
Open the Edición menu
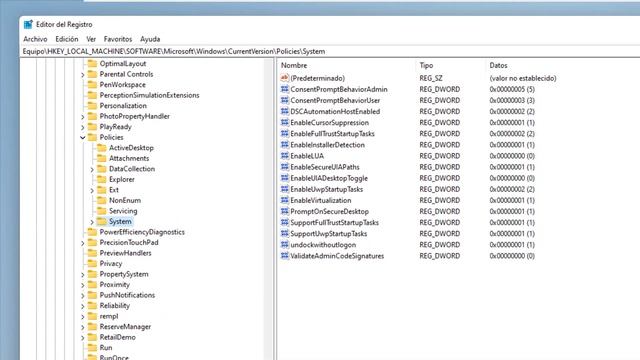[67, 39]
